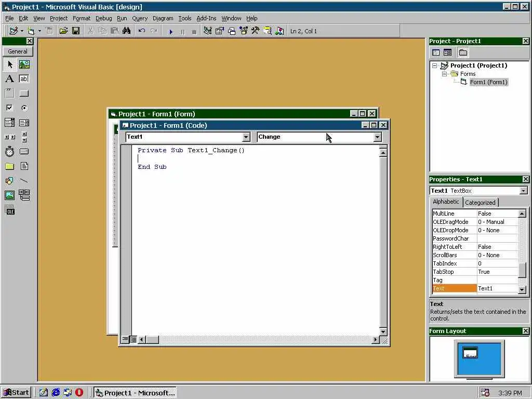Select the ComboBox tool
This screenshot has width=532, height=399.
10,123
